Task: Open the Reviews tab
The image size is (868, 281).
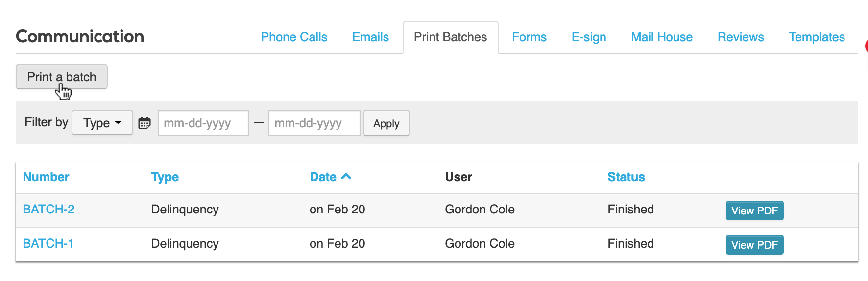Action: coord(741,37)
